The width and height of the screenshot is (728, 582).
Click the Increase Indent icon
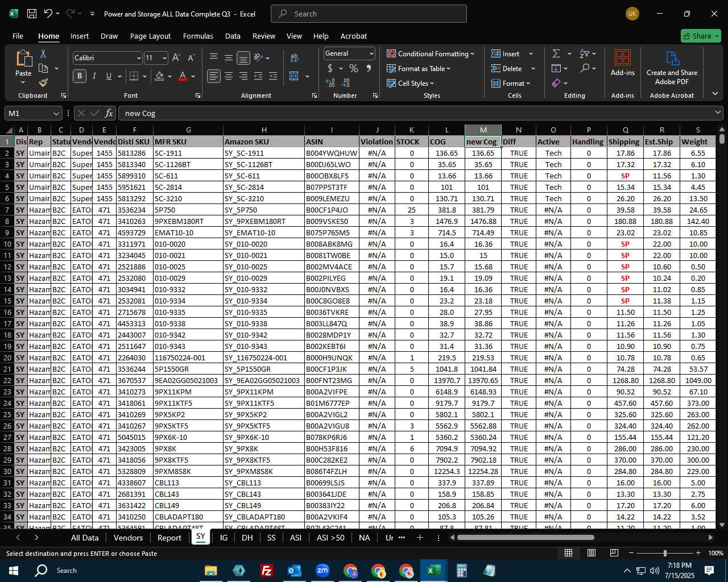tap(273, 76)
